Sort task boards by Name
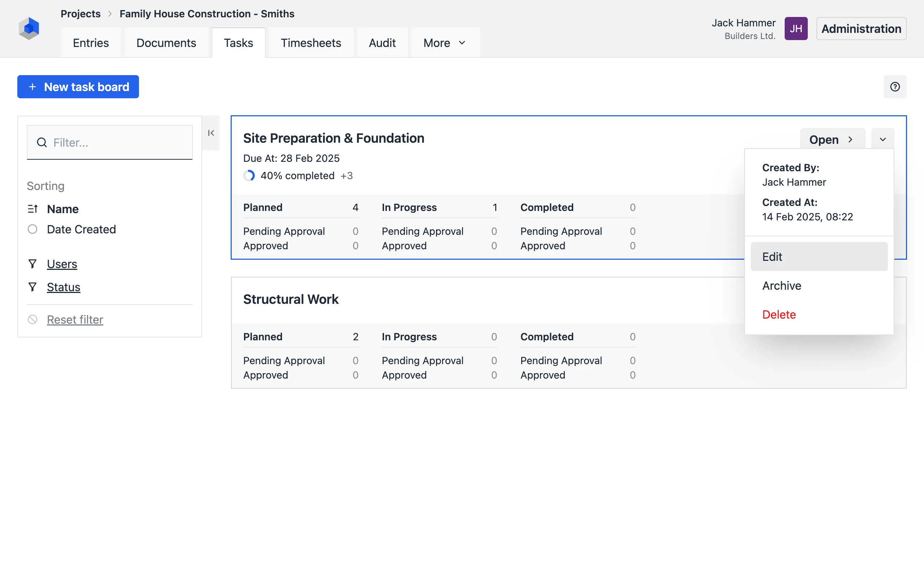Screen dimensions: 924x578 coord(62,209)
